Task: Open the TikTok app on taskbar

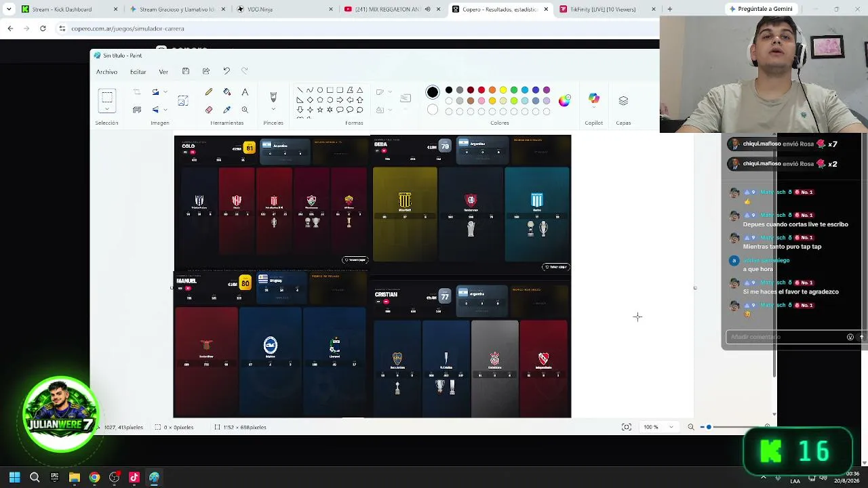Action: pyautogui.click(x=134, y=477)
